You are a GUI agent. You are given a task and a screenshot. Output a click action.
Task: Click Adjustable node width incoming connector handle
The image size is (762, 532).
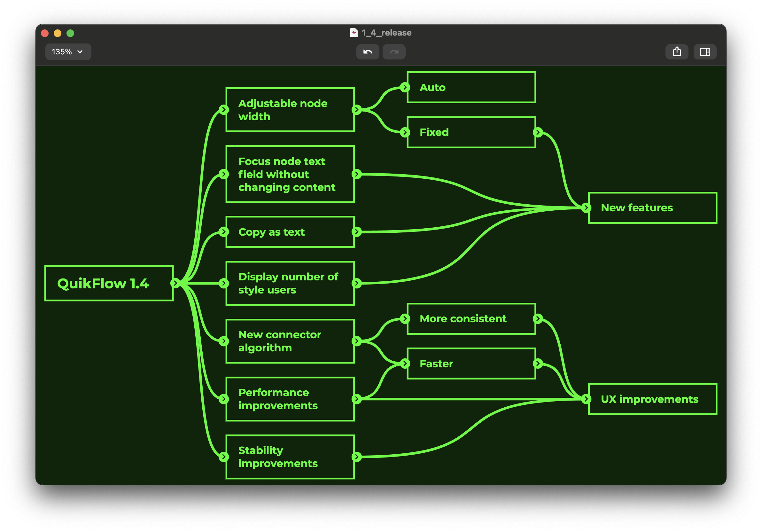[x=224, y=110]
